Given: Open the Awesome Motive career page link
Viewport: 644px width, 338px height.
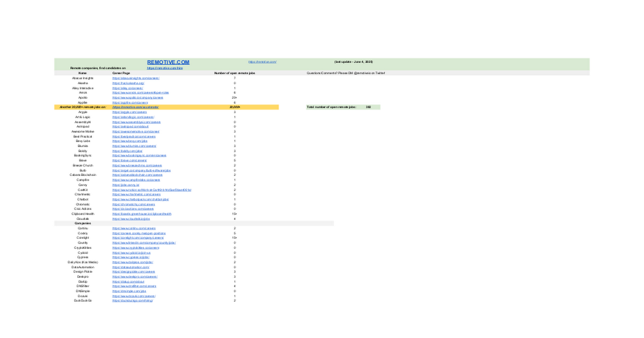Looking at the screenshot, I should pos(136,131).
